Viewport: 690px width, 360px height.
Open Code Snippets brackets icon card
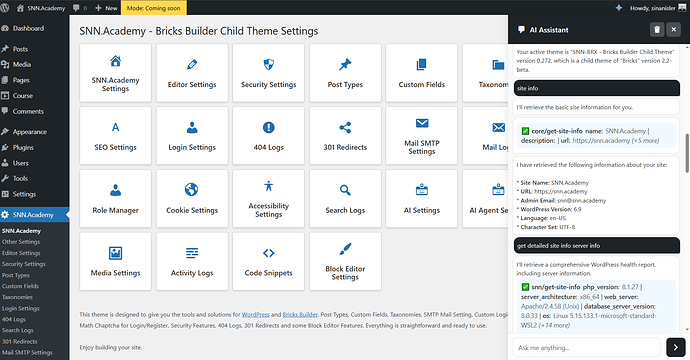point(268,261)
